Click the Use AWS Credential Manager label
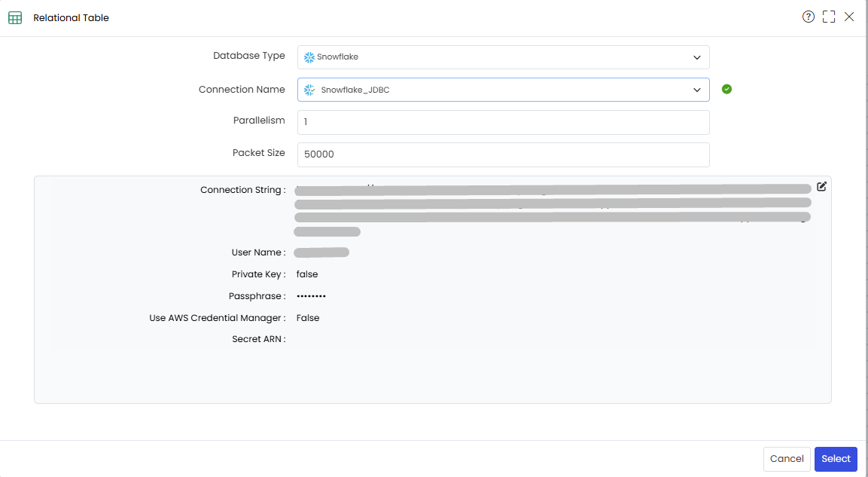The width and height of the screenshot is (868, 477). [x=218, y=318]
